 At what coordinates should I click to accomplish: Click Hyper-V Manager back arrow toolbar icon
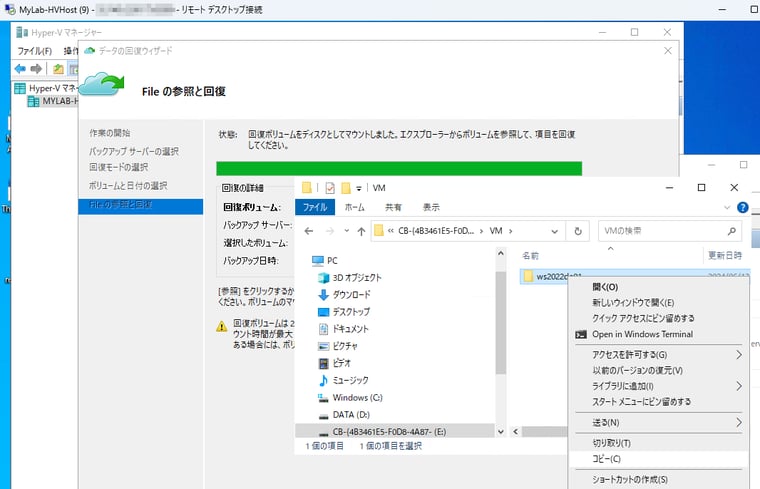[20, 69]
